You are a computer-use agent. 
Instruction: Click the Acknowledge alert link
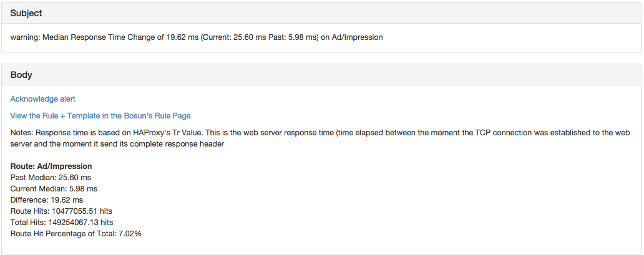coord(42,99)
